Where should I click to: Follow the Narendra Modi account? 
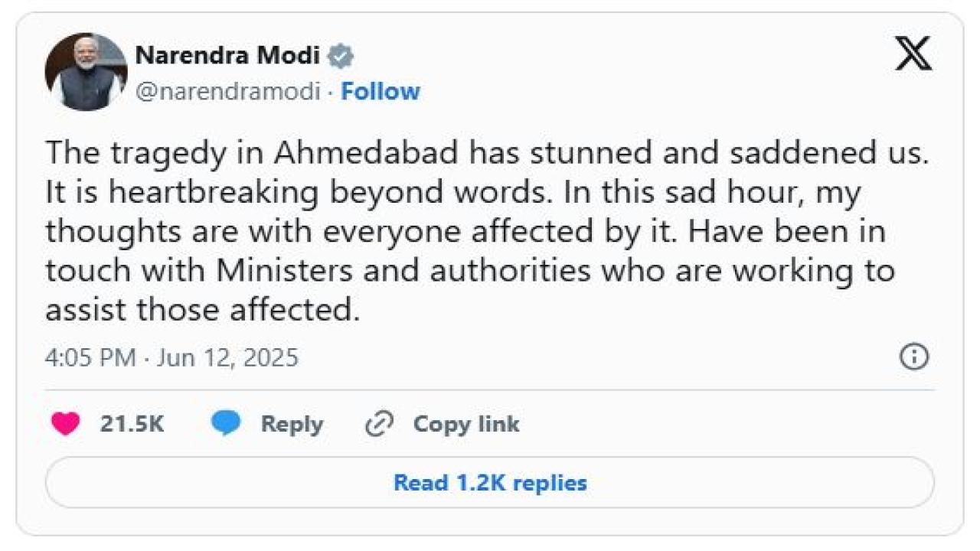(381, 92)
